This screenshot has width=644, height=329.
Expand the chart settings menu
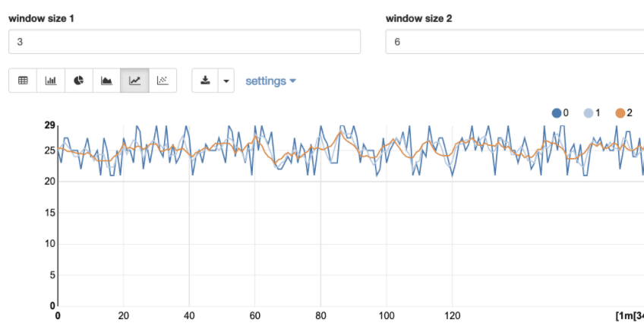(x=270, y=81)
